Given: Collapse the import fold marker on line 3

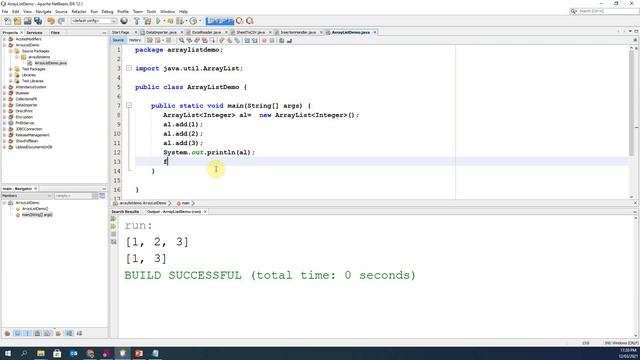Looking at the screenshot, I should [129, 68].
